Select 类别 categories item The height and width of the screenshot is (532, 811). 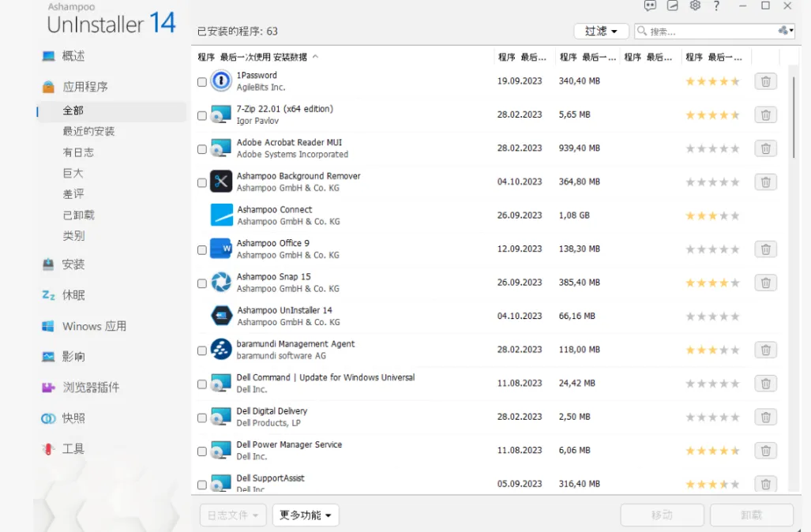click(x=73, y=236)
